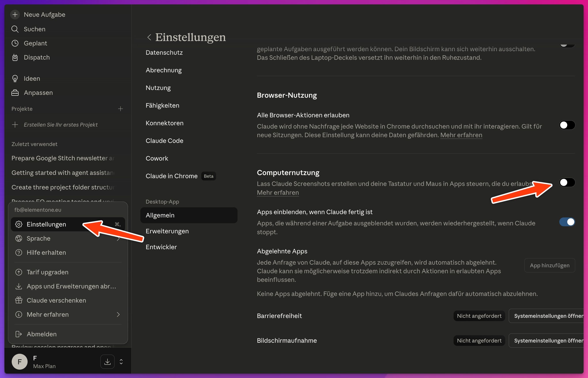Go back using arrow beside Einstellungen title
Viewport: 588px width, 378px height.
tap(149, 37)
